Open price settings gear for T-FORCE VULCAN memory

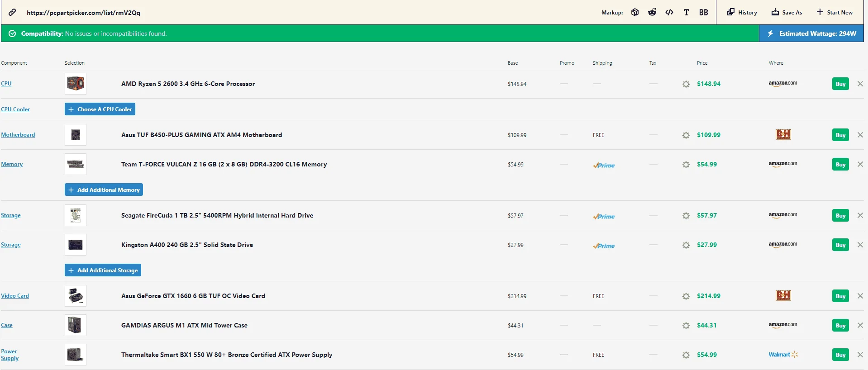click(686, 165)
